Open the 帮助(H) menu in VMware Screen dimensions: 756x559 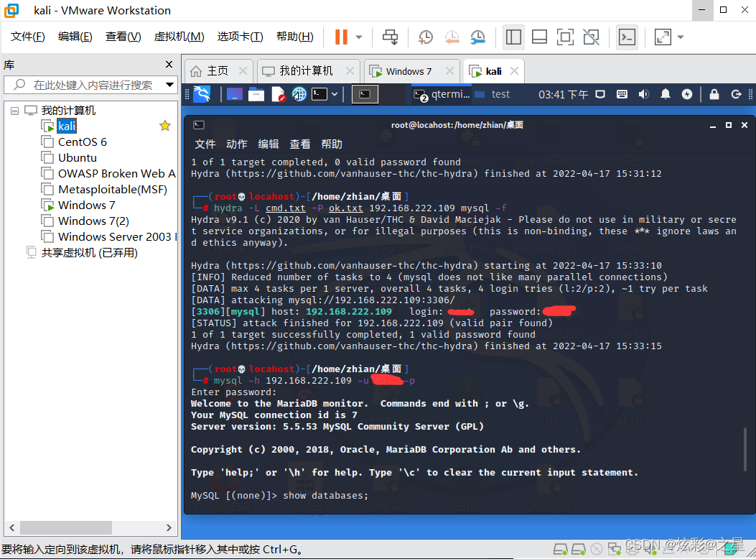pos(294,37)
